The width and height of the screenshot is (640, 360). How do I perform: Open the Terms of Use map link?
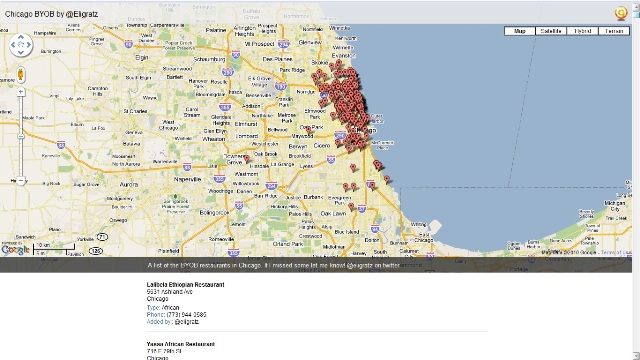616,253
